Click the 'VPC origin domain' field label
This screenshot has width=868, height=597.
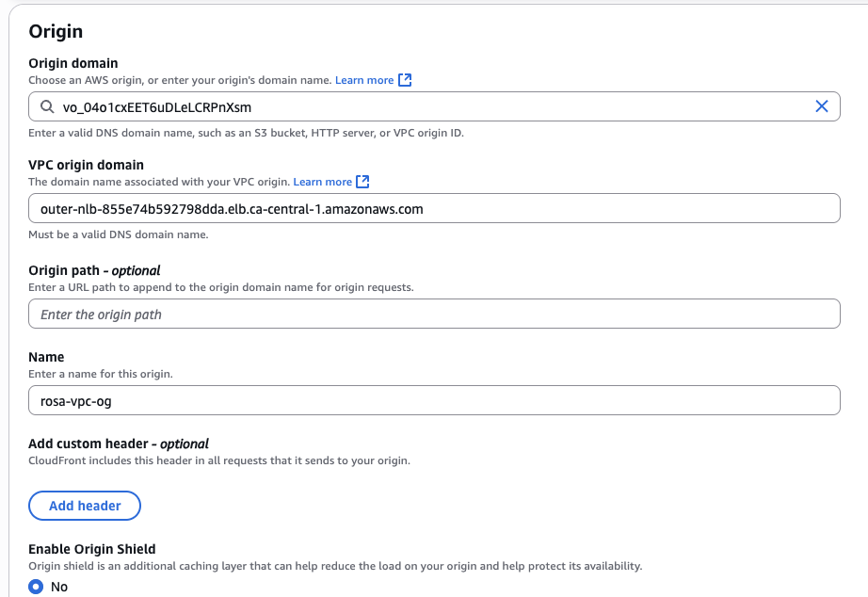click(86, 165)
